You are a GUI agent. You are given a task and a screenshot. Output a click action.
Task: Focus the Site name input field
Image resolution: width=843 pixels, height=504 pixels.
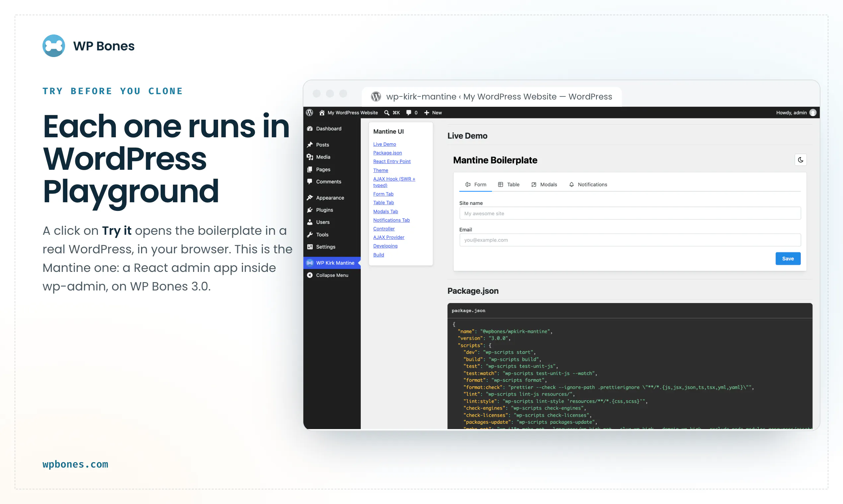(630, 213)
